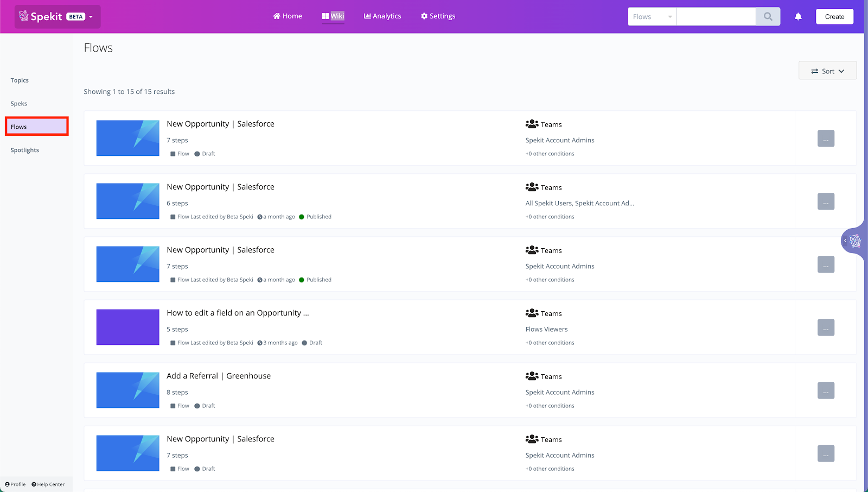
Task: Click the 6 steps text
Action: (x=177, y=203)
